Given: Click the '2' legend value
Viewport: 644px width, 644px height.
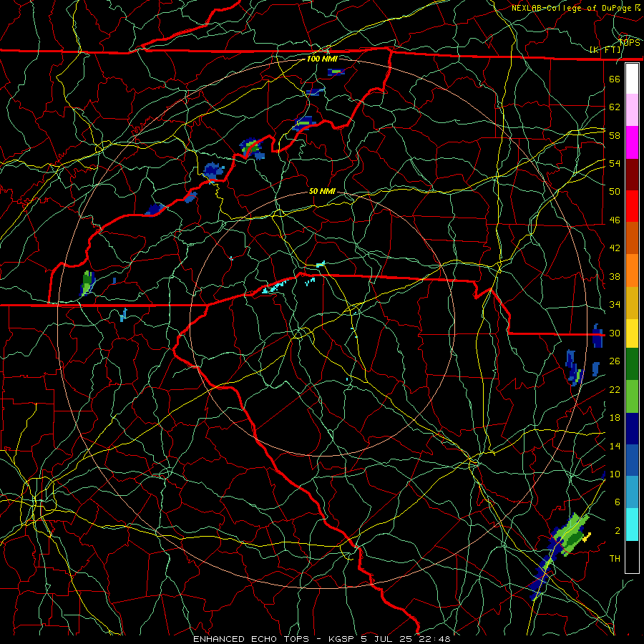Looking at the screenshot, I should pos(618,531).
